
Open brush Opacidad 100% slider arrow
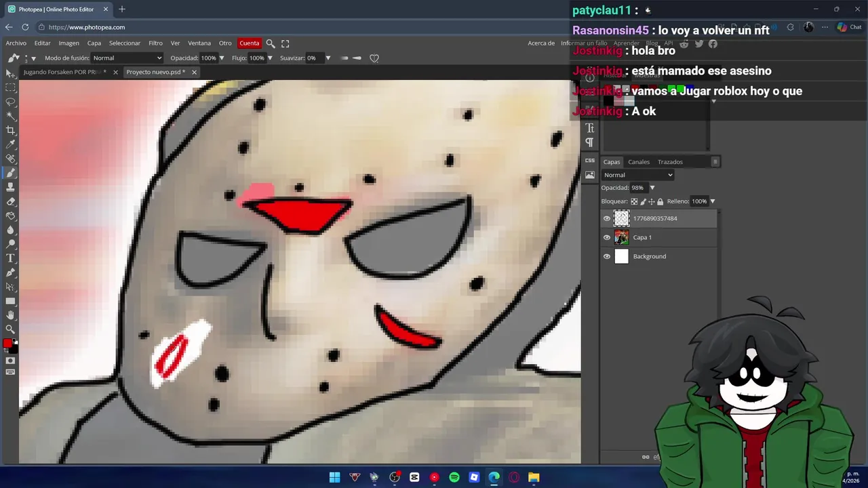[222, 58]
